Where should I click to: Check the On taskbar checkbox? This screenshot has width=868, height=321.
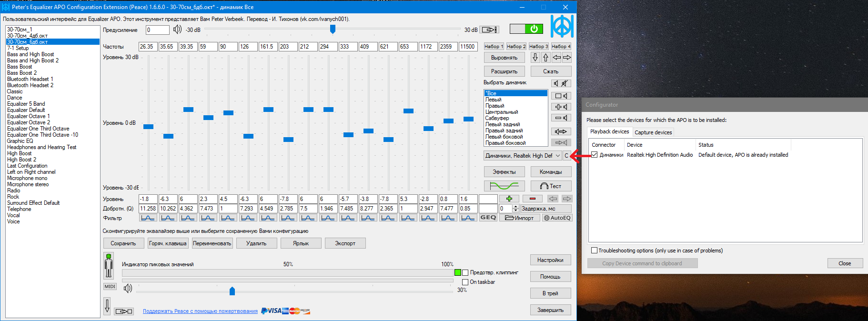click(x=465, y=282)
